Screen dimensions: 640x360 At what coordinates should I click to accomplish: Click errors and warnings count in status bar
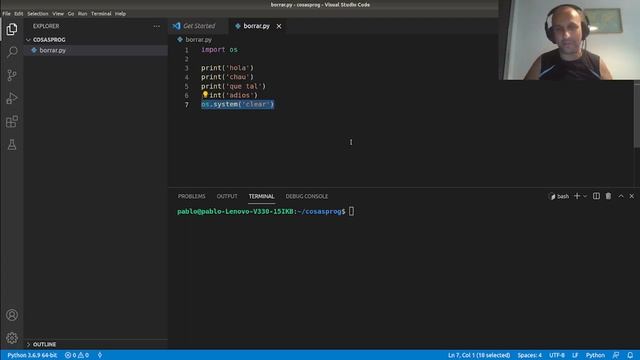point(77,355)
